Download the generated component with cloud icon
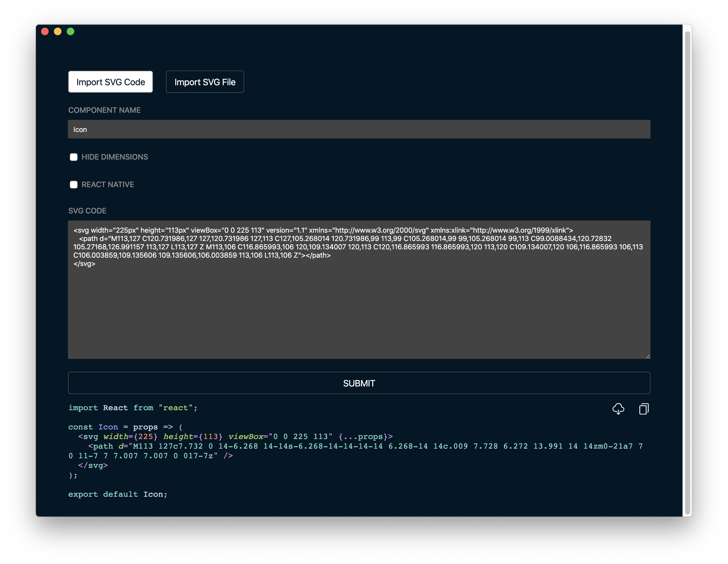The height and width of the screenshot is (564, 728). 619,409
